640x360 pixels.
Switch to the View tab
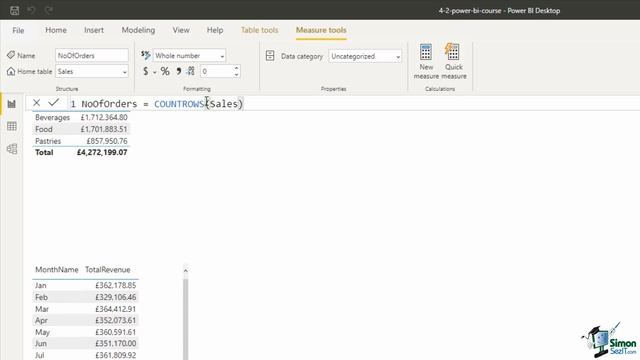coord(181,30)
